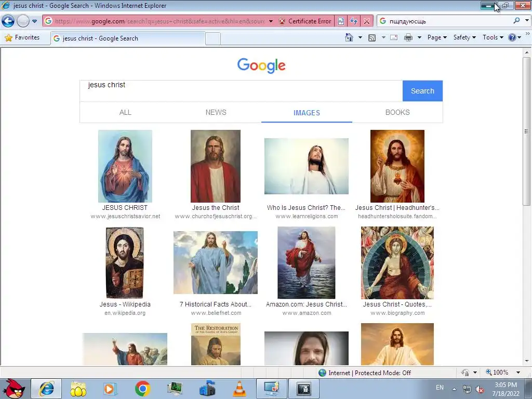Open the address bar autocomplete dropdown
This screenshot has width=532, height=399.
point(271,21)
